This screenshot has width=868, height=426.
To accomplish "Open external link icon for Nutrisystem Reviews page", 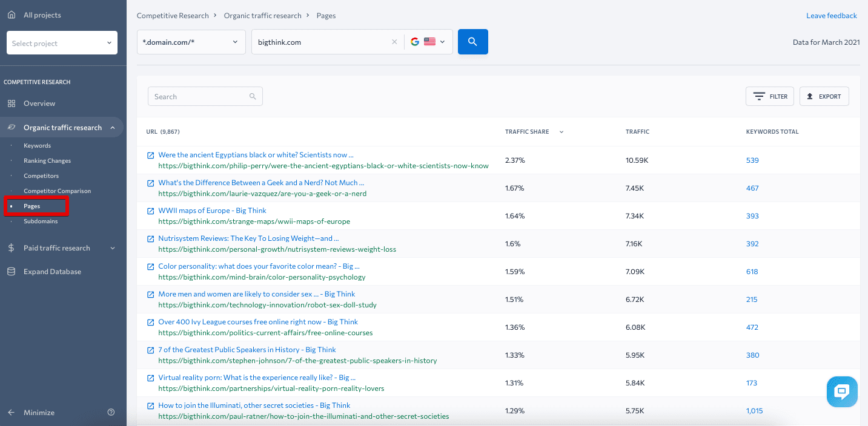I will (151, 238).
